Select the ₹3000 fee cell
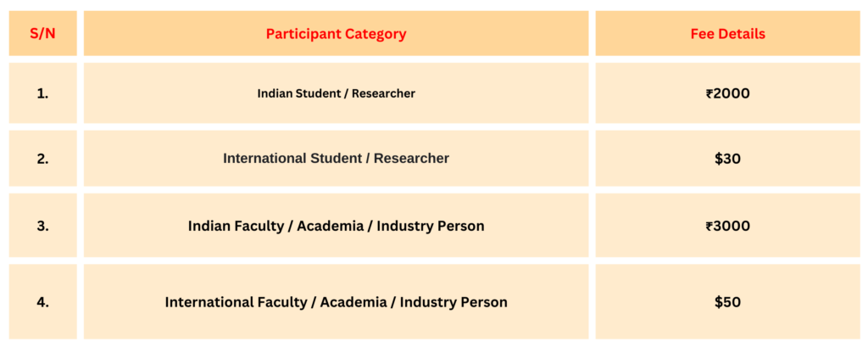Viewport: 868px width, 348px height. [x=727, y=226]
